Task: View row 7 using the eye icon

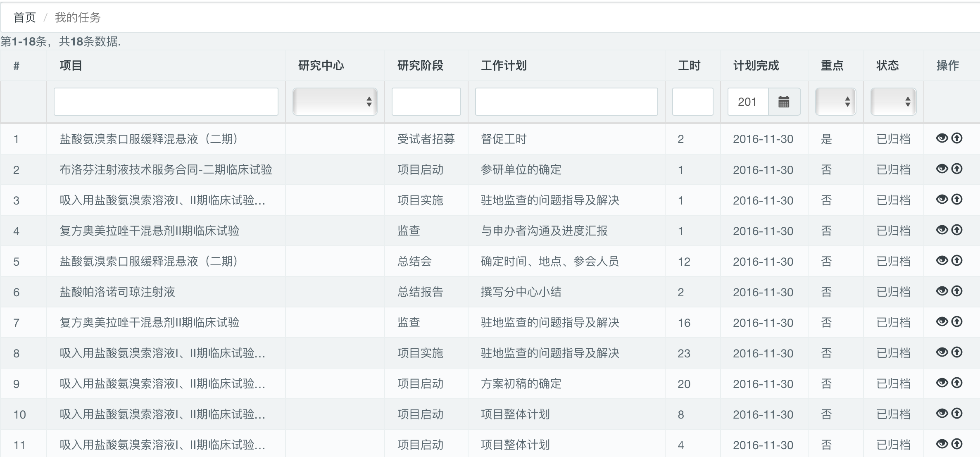Action: [942, 321]
